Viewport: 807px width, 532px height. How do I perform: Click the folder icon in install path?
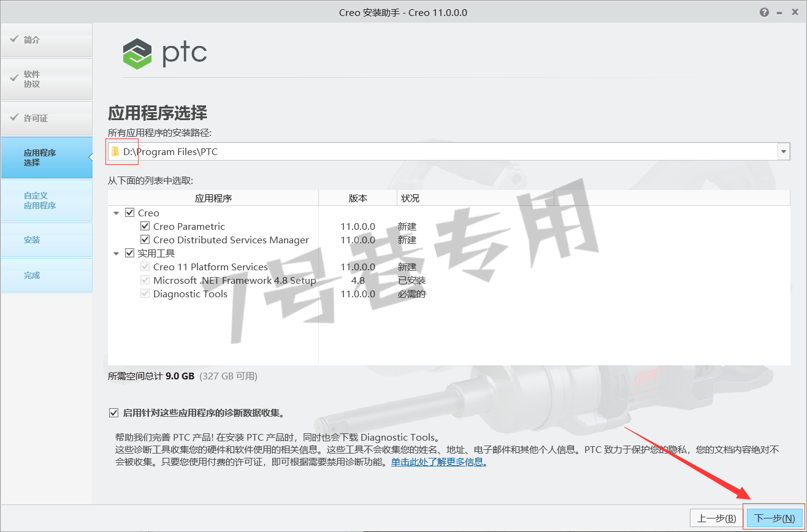[115, 152]
